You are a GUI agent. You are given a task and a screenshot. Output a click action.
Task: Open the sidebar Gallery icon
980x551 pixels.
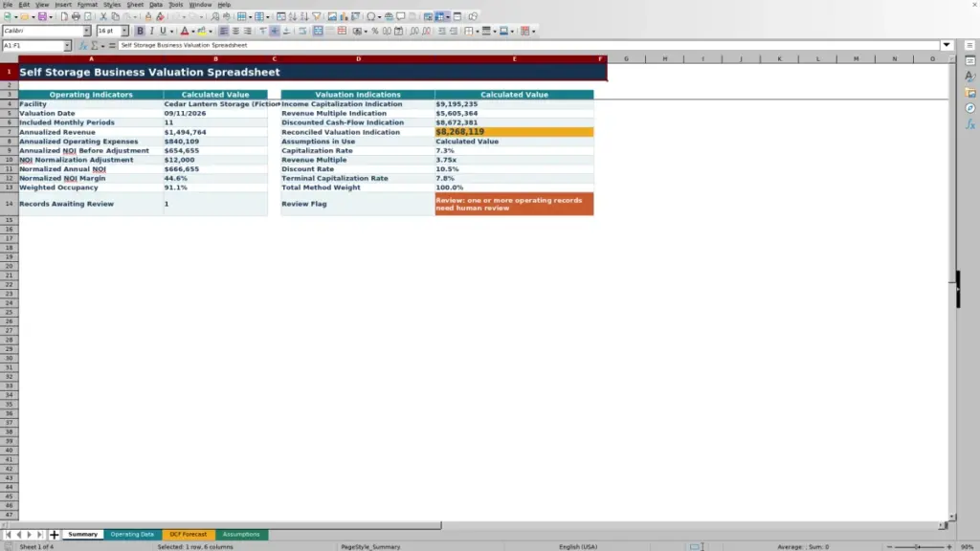pos(970,93)
